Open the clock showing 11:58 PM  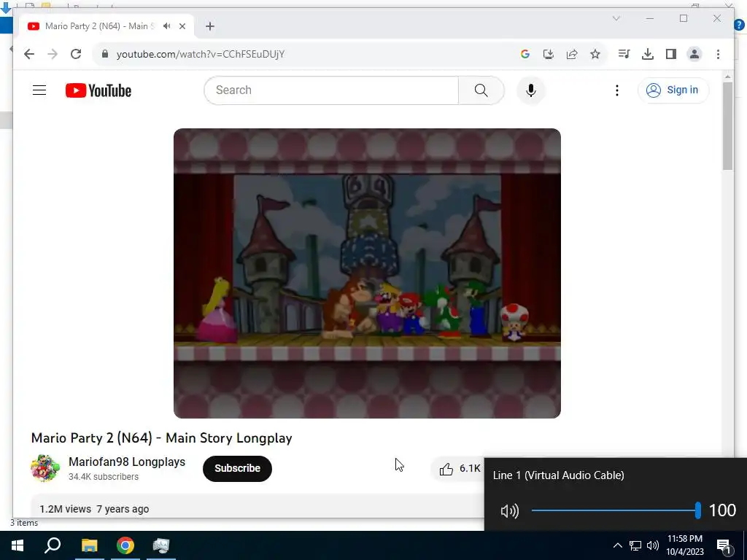(x=684, y=545)
